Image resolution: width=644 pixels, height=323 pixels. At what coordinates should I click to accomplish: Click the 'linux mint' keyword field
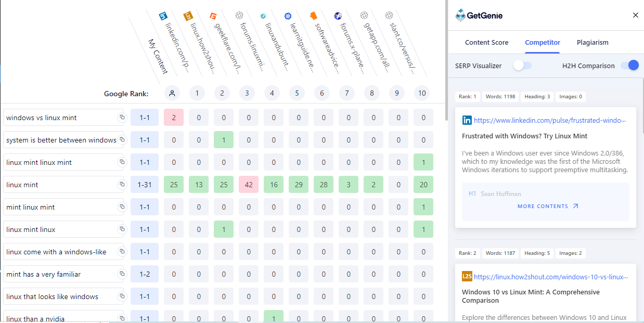click(63, 185)
